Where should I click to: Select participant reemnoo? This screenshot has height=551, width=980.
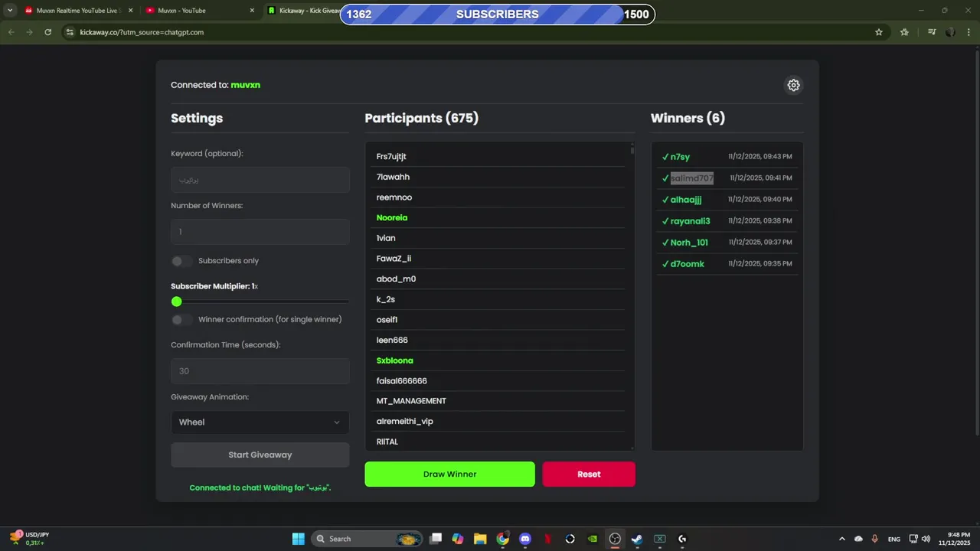(x=394, y=197)
